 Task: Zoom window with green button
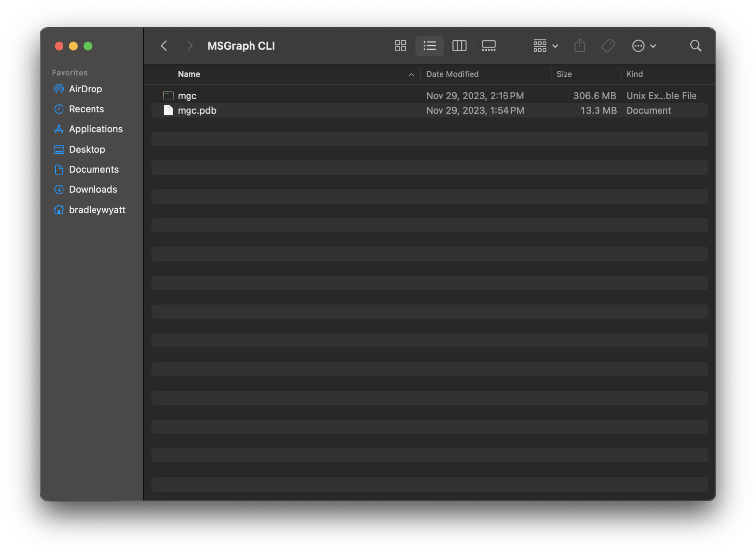[x=88, y=46]
